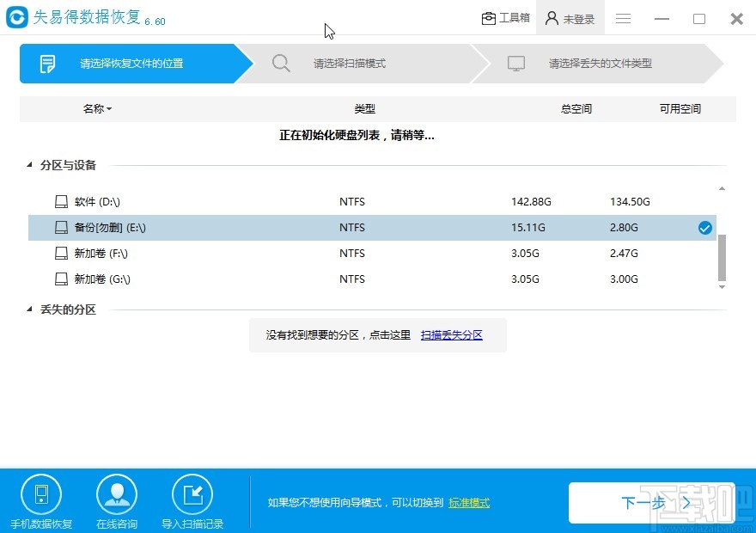
Task: Click the drive icon beside 软件 (D:\)
Action: click(61, 201)
